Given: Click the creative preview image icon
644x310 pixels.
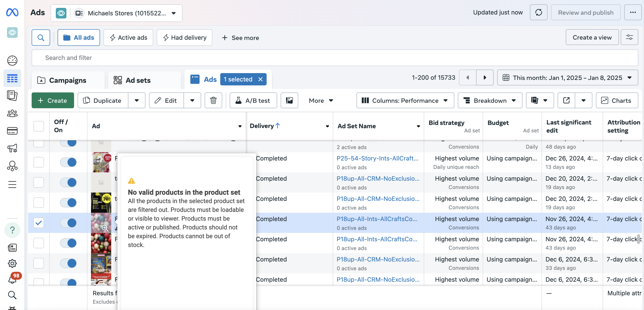Looking at the screenshot, I should 289,100.
